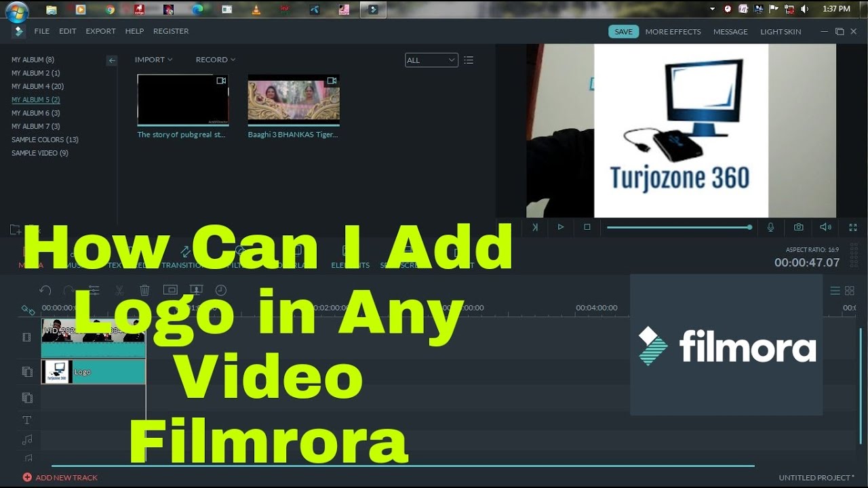Take a snapshot with the camera icon
The image size is (868, 488).
pos(799,227)
